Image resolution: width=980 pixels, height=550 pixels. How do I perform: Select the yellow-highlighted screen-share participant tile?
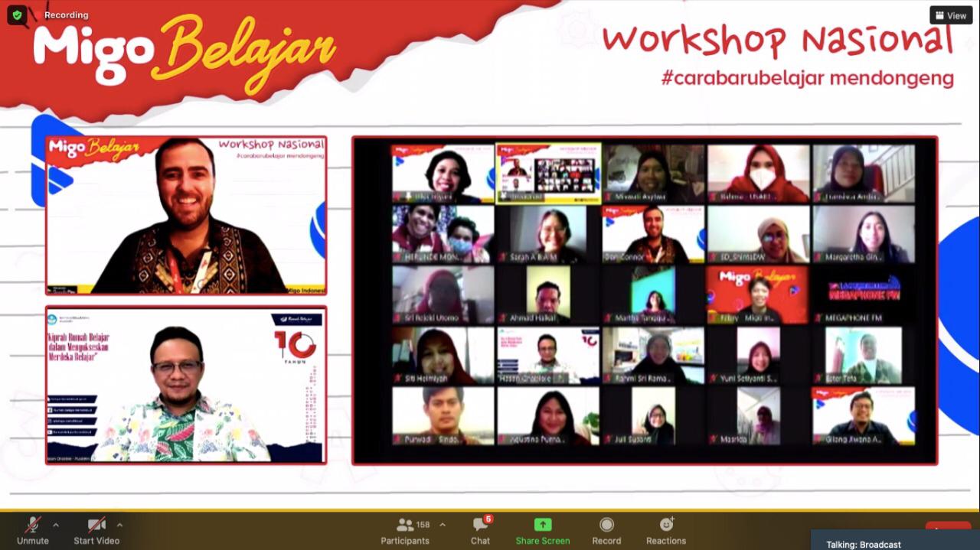click(x=548, y=174)
